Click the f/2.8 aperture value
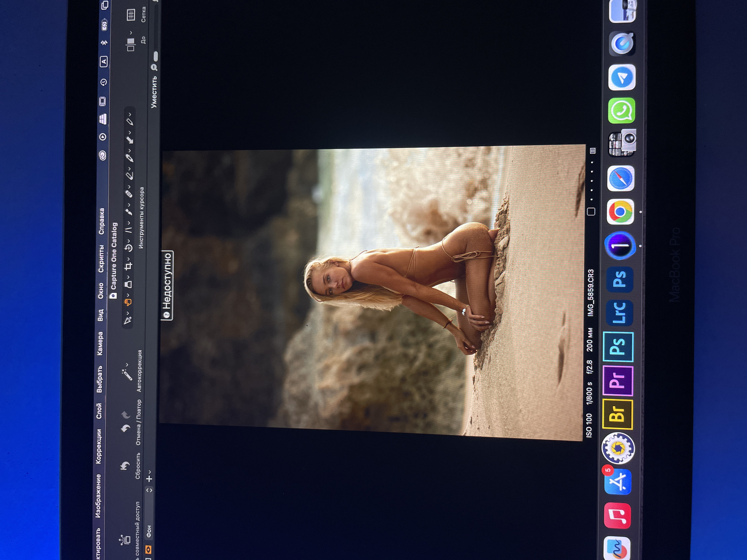The width and height of the screenshot is (747, 560). point(589,367)
